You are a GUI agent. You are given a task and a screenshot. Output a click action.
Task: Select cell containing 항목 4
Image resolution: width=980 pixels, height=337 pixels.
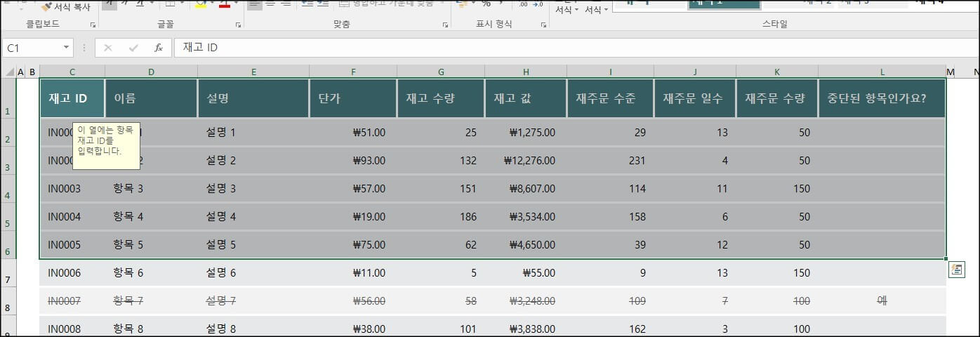[x=151, y=216]
